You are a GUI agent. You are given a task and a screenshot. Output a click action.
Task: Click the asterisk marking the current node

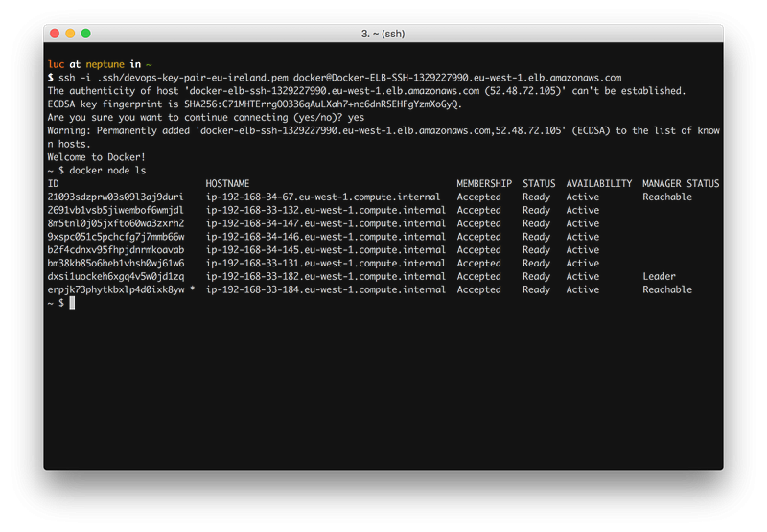click(x=193, y=289)
